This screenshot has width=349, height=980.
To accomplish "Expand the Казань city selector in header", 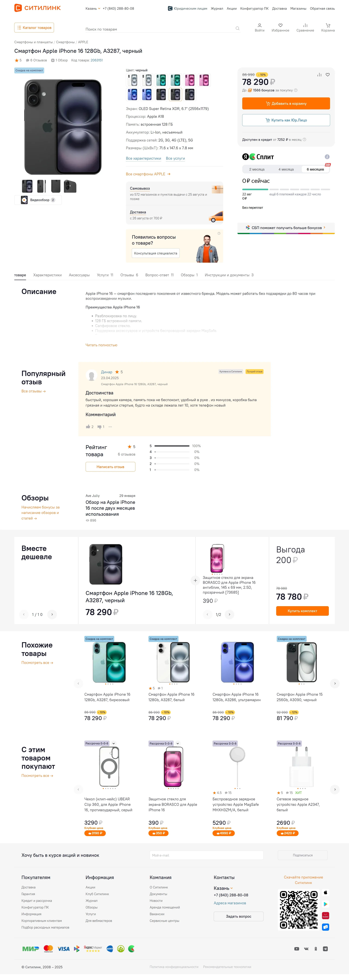I will [x=93, y=8].
